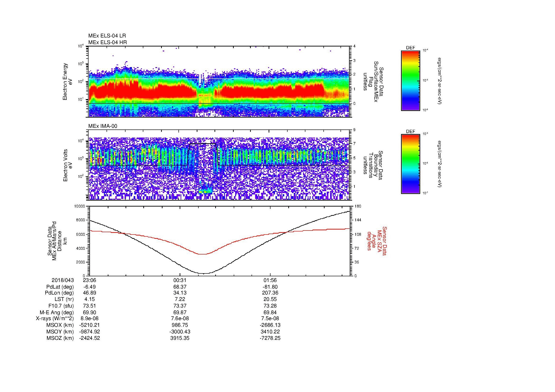555x392 pixels.
Task: Click the top color bar units 'ergs/(cm**2-sr-sec-eV)'
Action: [440, 81]
